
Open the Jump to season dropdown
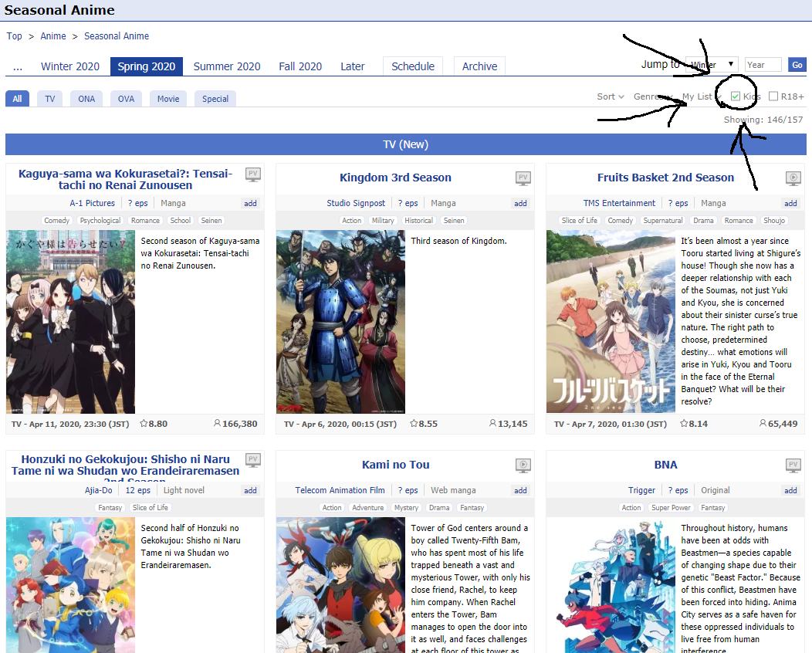click(713, 65)
